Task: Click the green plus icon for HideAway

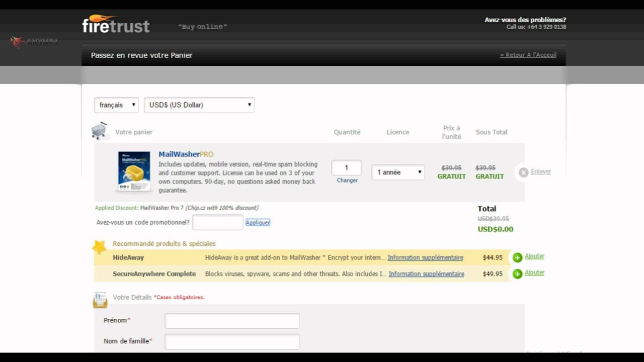Action: point(517,257)
